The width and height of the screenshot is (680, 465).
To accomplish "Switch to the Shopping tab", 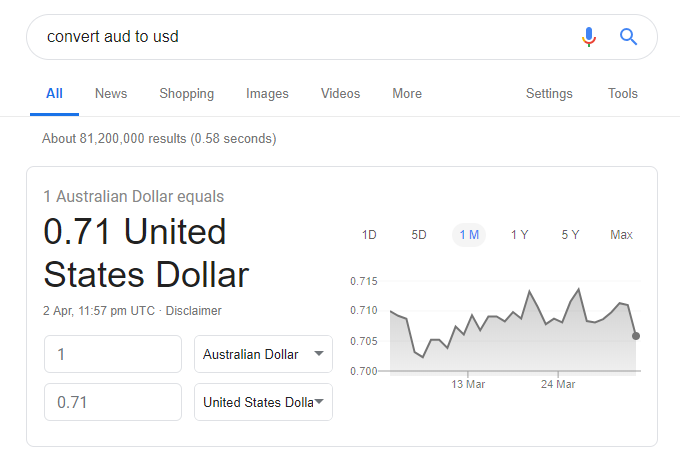I will [x=186, y=94].
